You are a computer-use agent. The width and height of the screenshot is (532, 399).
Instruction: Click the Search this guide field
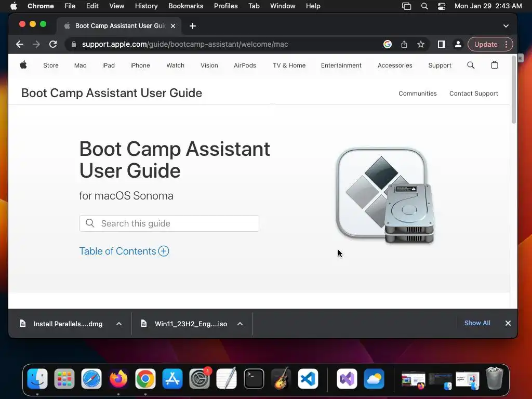coord(169,223)
